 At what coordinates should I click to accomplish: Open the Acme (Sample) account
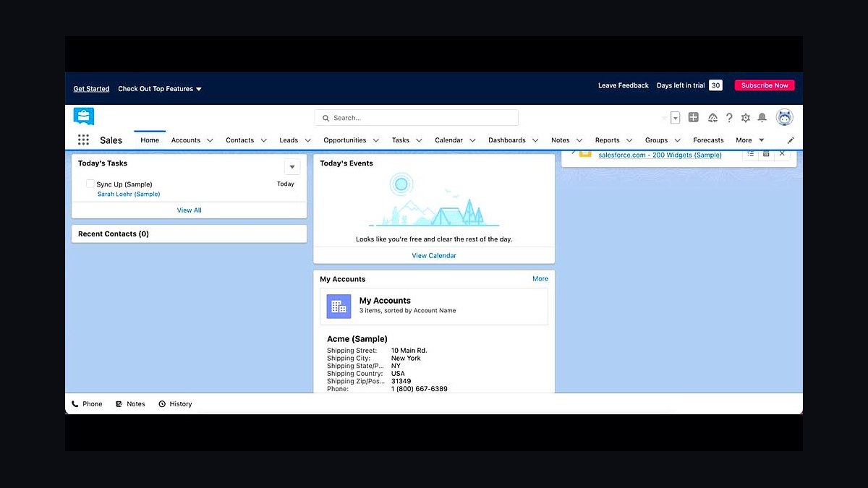(x=357, y=339)
